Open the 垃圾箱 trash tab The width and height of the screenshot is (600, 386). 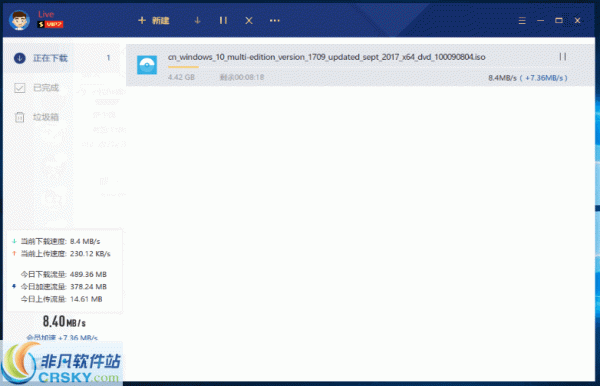point(46,117)
